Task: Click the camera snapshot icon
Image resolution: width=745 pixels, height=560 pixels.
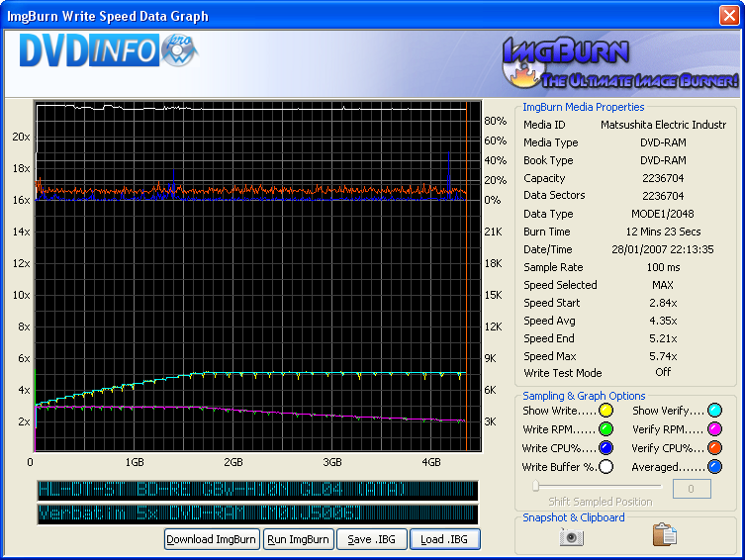Action: 572,536
